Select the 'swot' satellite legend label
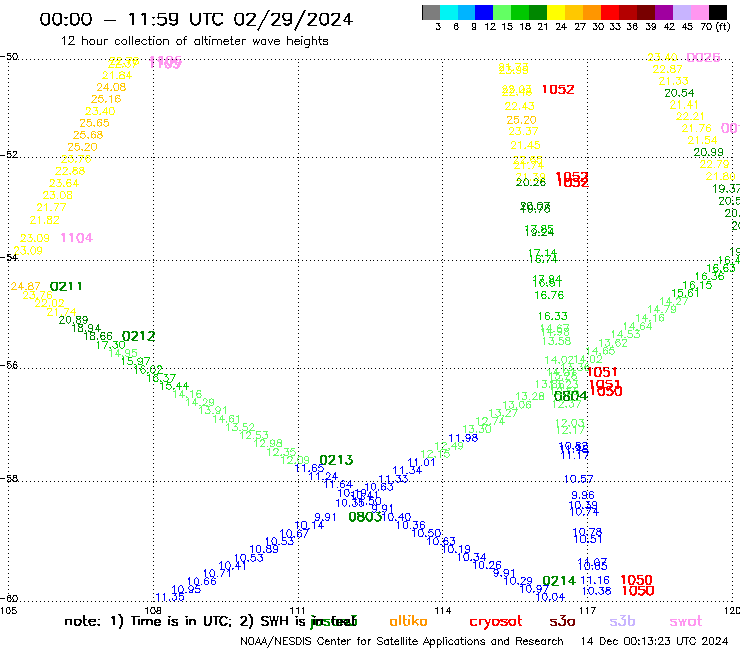This screenshot has width=740, height=650. point(686,622)
